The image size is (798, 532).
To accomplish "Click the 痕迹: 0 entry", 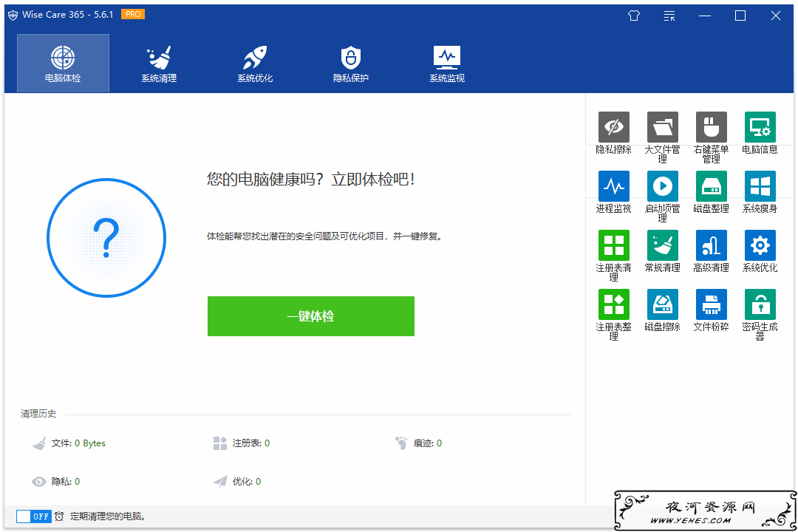I will tap(428, 443).
